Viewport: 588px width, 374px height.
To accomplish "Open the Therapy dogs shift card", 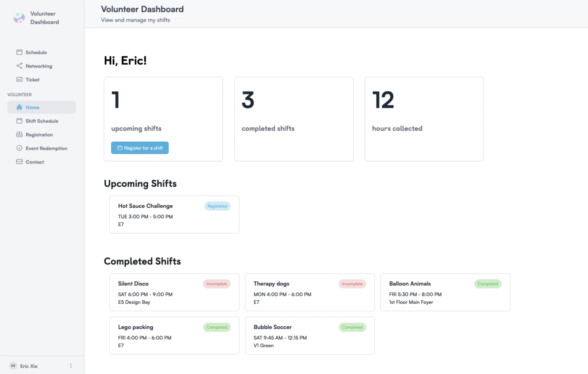I will [310, 292].
